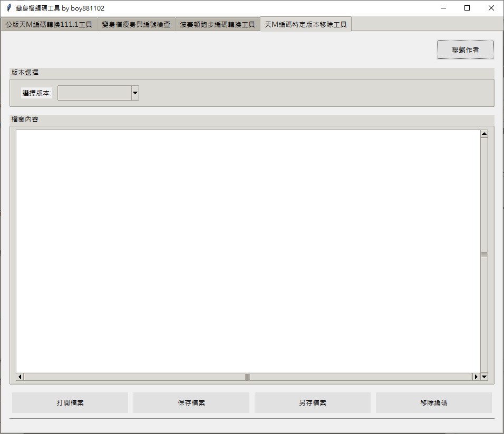Screen dimensions: 504x434
Task: Click the 選擇版本: label
Action: pyautogui.click(x=37, y=93)
